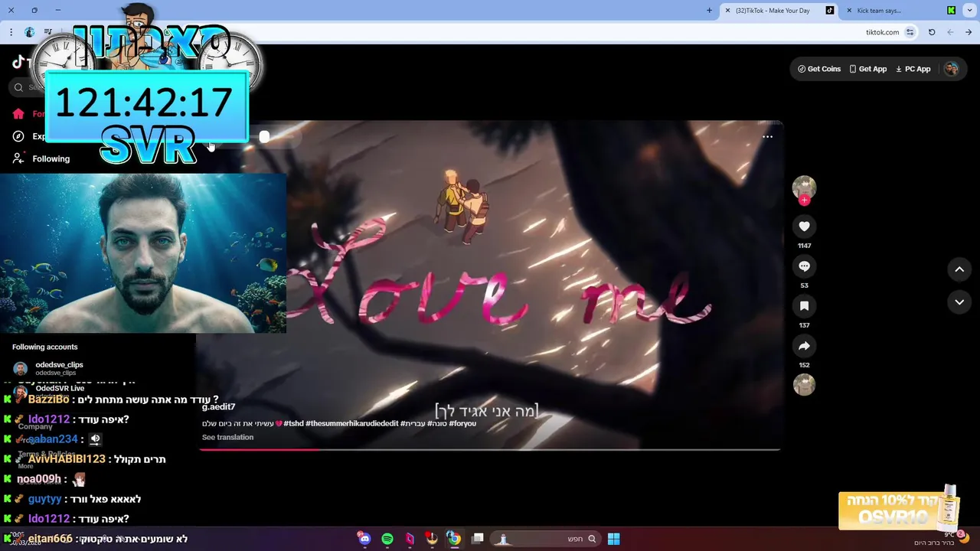Go back in browser history
The image size is (980, 551).
(969, 32)
